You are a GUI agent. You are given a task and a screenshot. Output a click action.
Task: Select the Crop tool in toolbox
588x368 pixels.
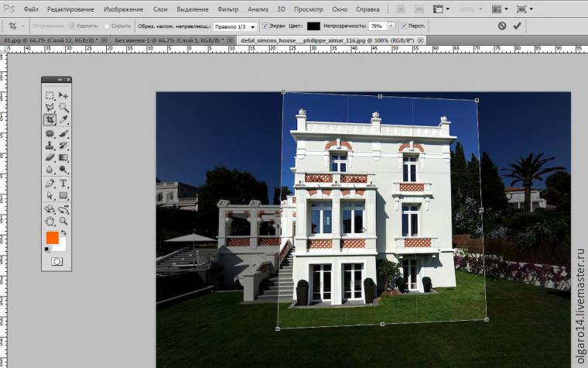click(50, 119)
